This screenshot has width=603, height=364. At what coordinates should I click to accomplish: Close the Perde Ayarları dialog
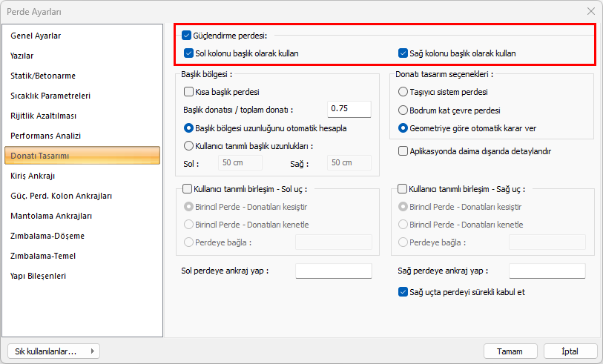(x=591, y=11)
